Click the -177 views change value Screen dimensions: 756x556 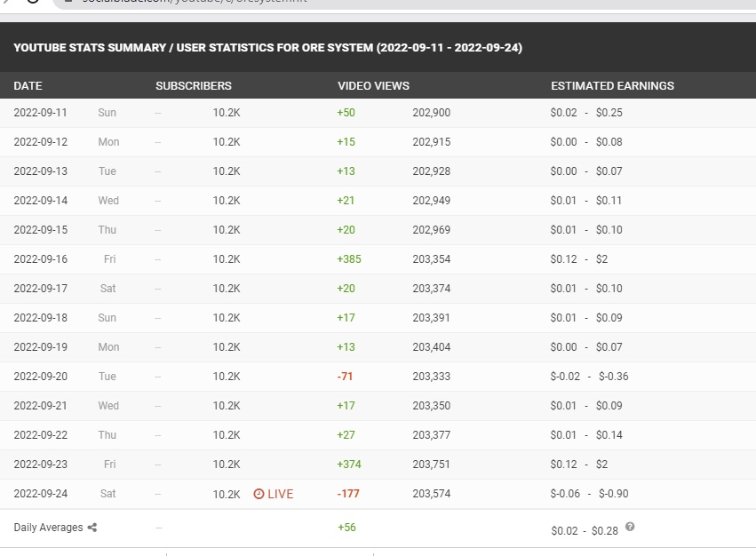(x=347, y=494)
